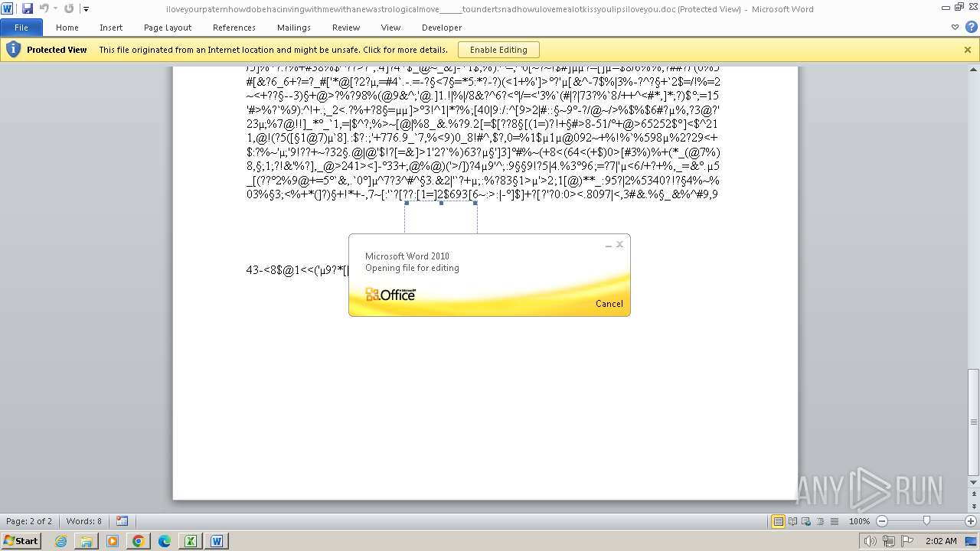Open the References tab
The image size is (980, 551).
click(234, 28)
